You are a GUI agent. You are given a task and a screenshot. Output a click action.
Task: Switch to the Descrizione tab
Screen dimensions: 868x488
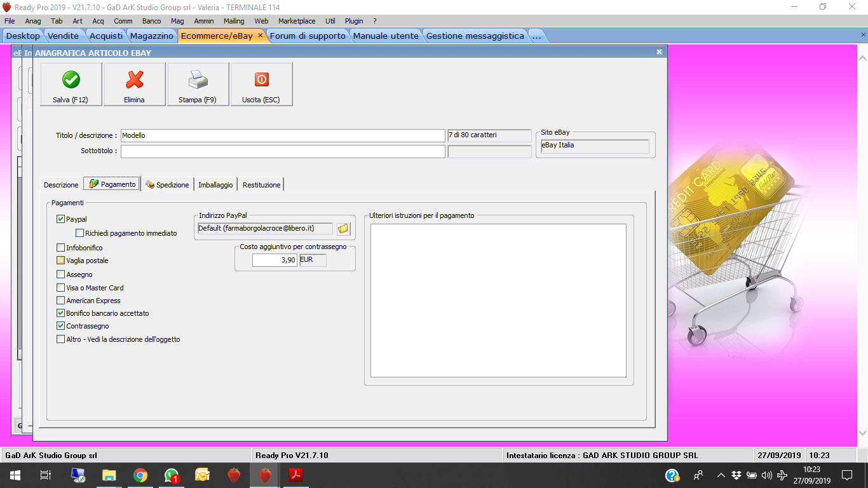point(61,185)
